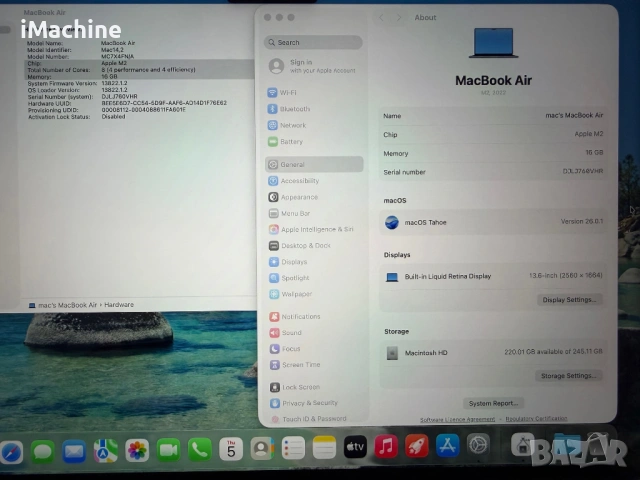The image size is (640, 480).
Task: Open Safari from the Dock
Action: 11,452
